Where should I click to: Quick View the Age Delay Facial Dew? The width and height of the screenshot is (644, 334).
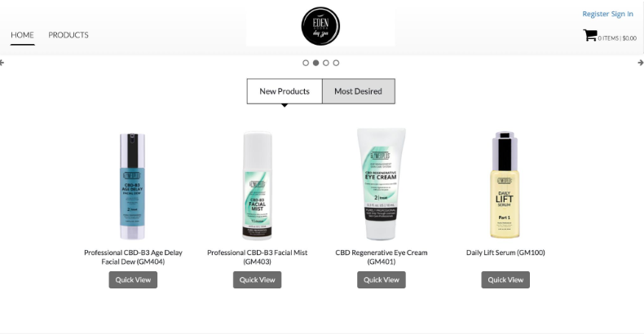(x=133, y=280)
